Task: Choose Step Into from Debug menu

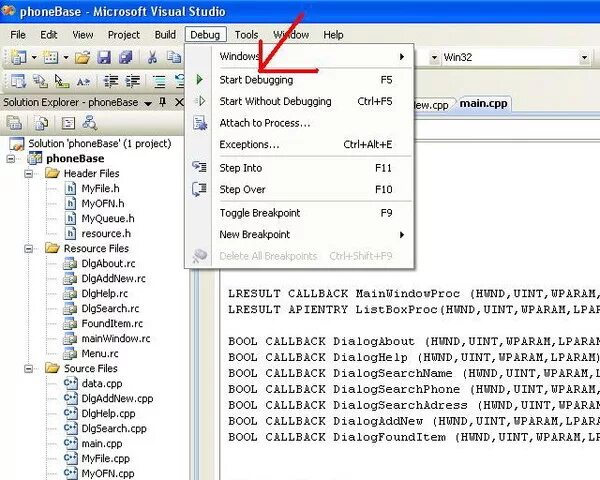Action: 299,168
